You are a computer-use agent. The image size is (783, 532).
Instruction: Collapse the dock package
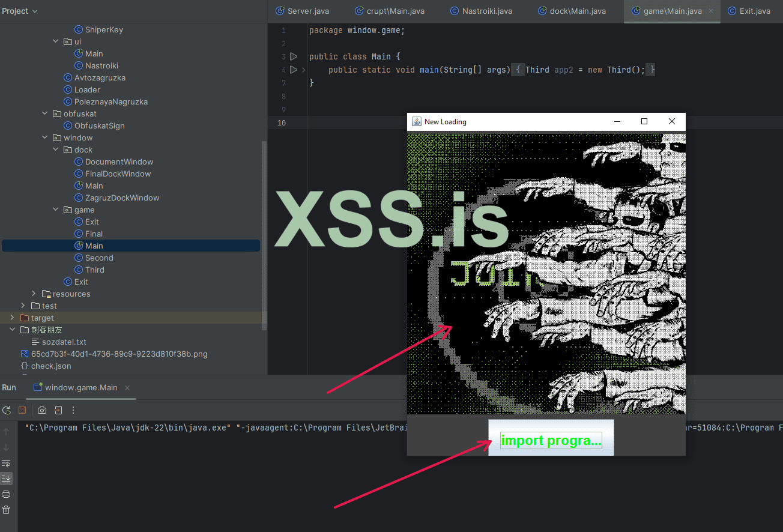coord(55,150)
